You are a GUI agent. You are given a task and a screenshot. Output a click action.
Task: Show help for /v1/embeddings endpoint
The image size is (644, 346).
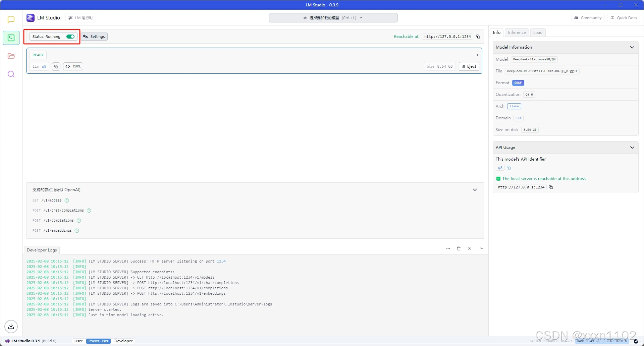click(77, 231)
